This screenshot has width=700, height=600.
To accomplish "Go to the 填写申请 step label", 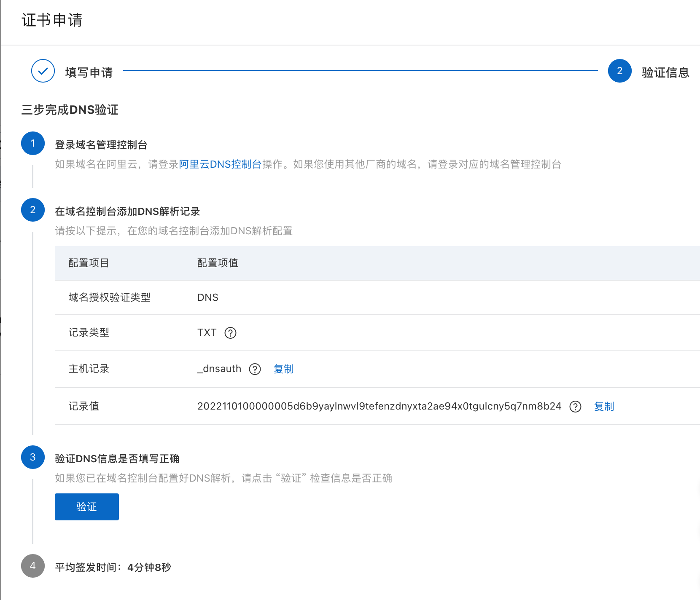I will [89, 72].
